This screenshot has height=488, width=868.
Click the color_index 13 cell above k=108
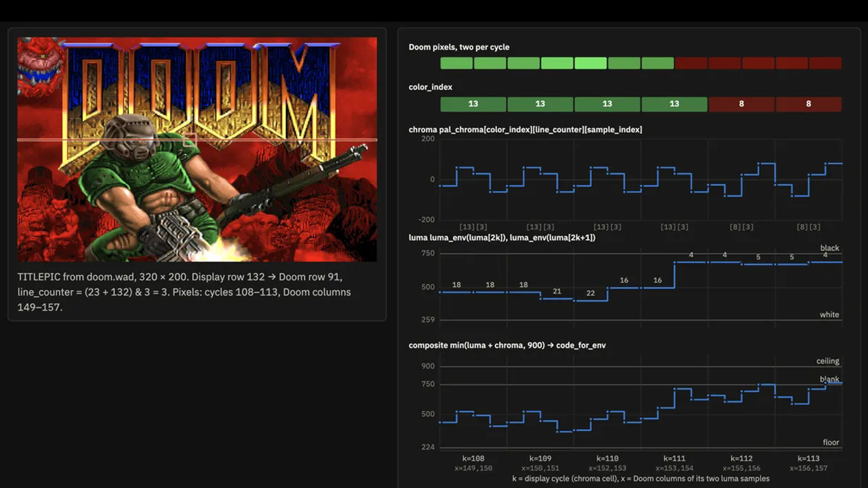[473, 104]
